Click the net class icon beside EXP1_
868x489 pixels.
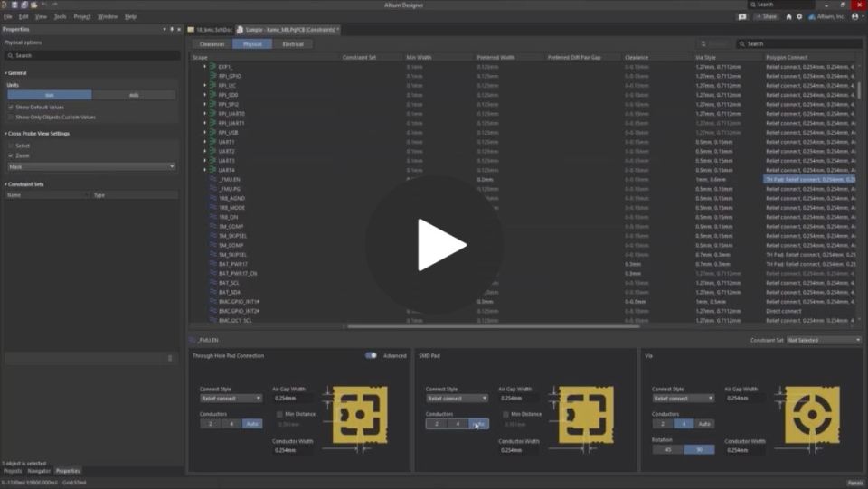[212, 66]
